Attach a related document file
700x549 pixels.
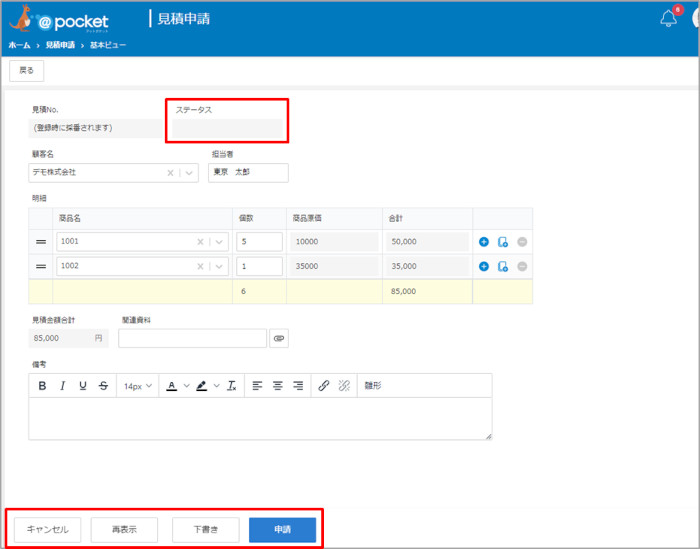[279, 338]
